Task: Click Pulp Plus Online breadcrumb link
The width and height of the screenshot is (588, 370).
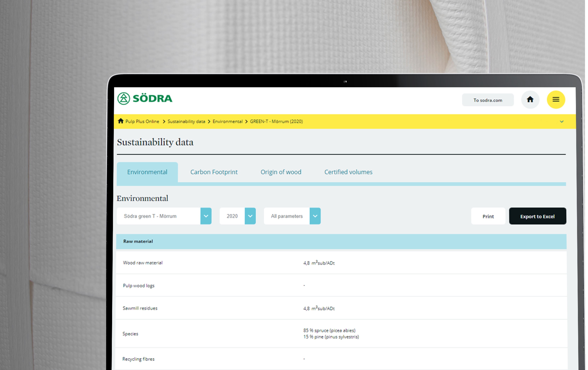Action: pyautogui.click(x=142, y=121)
